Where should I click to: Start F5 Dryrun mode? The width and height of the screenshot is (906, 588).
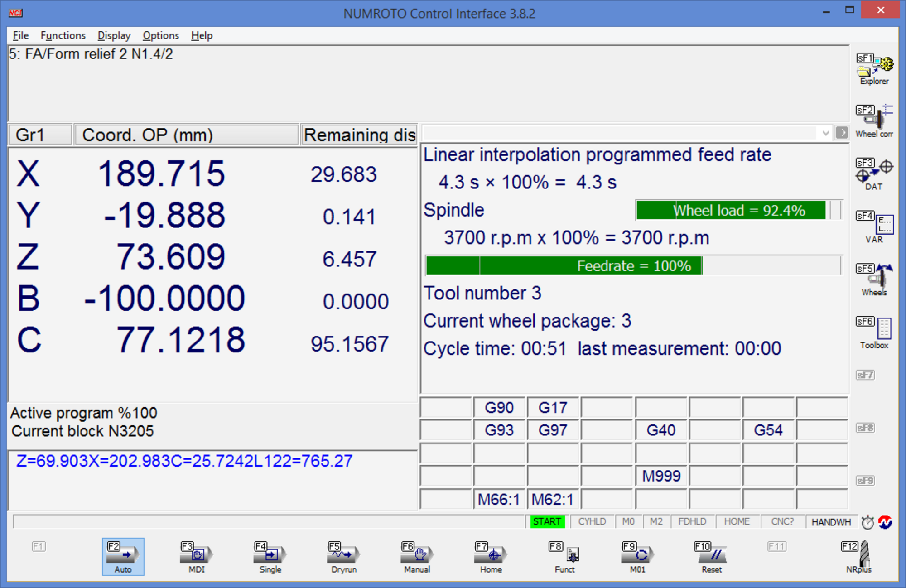(344, 557)
